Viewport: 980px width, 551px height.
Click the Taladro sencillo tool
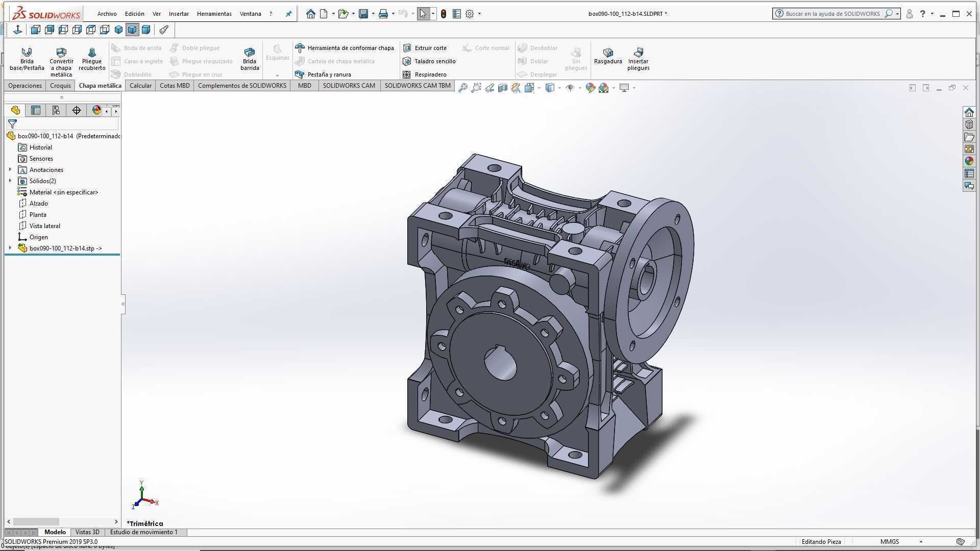click(429, 61)
